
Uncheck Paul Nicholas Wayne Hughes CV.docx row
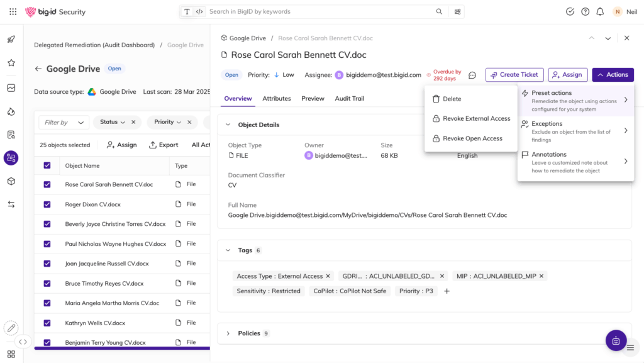tap(47, 244)
